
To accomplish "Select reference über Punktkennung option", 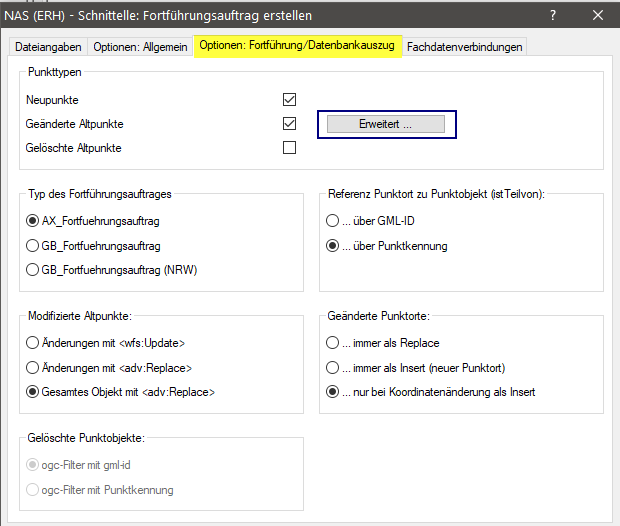I will point(334,245).
